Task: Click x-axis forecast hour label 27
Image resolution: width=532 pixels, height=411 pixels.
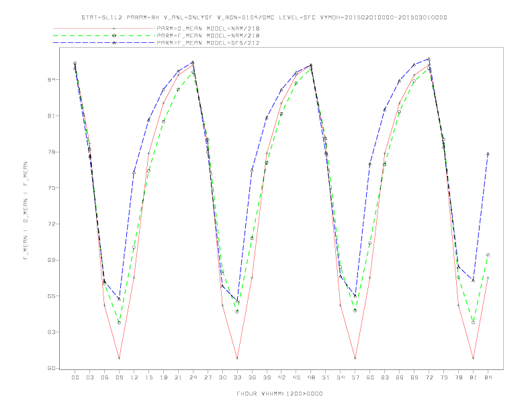Action: coord(208,377)
